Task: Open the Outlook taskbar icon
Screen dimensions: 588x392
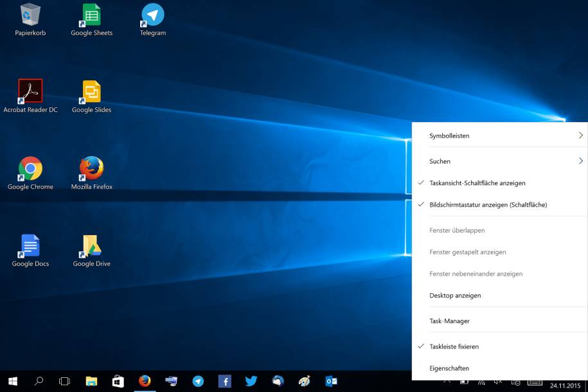Action: click(x=331, y=381)
